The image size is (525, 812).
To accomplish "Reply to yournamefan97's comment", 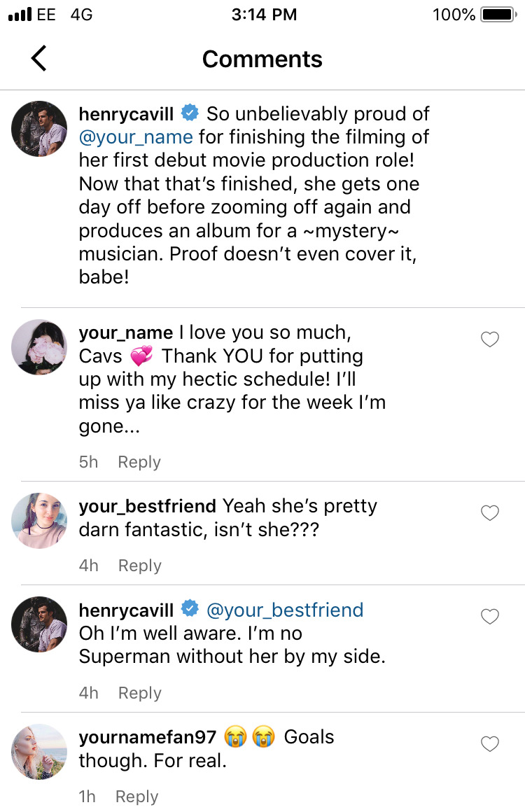I will [137, 797].
